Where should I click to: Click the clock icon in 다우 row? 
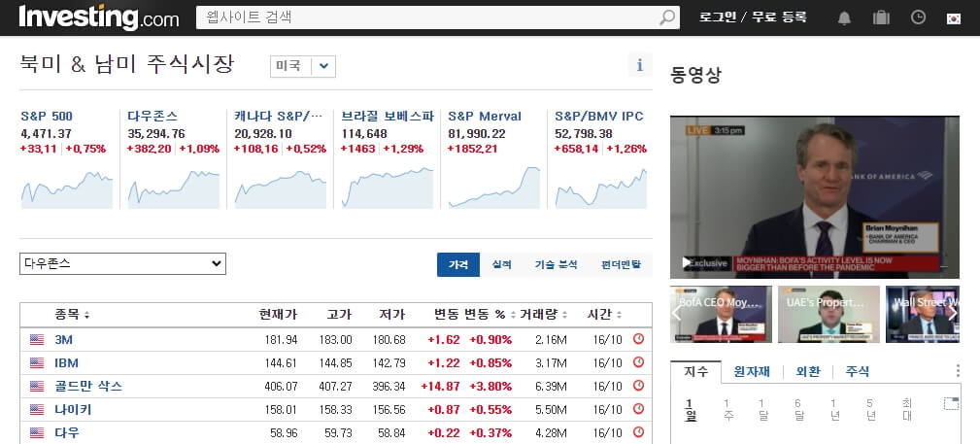[x=638, y=432]
